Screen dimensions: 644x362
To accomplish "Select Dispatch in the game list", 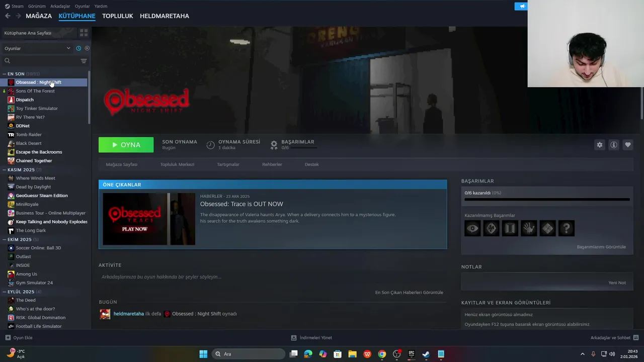I will coord(25,100).
